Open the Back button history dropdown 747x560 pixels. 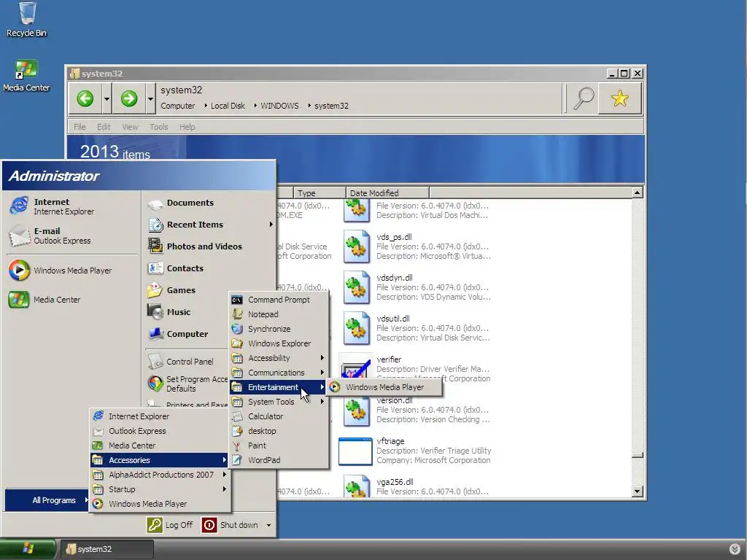click(107, 99)
